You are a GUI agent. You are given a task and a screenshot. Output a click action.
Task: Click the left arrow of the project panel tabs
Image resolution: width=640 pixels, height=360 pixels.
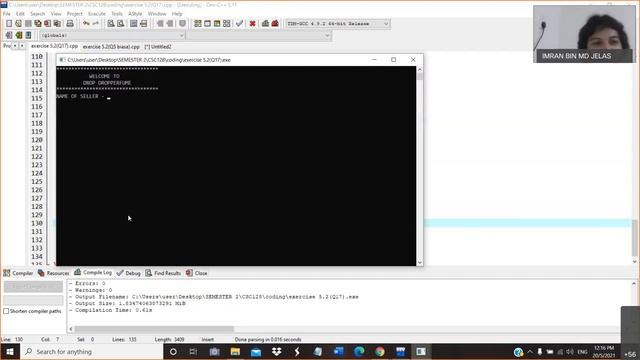[15, 46]
